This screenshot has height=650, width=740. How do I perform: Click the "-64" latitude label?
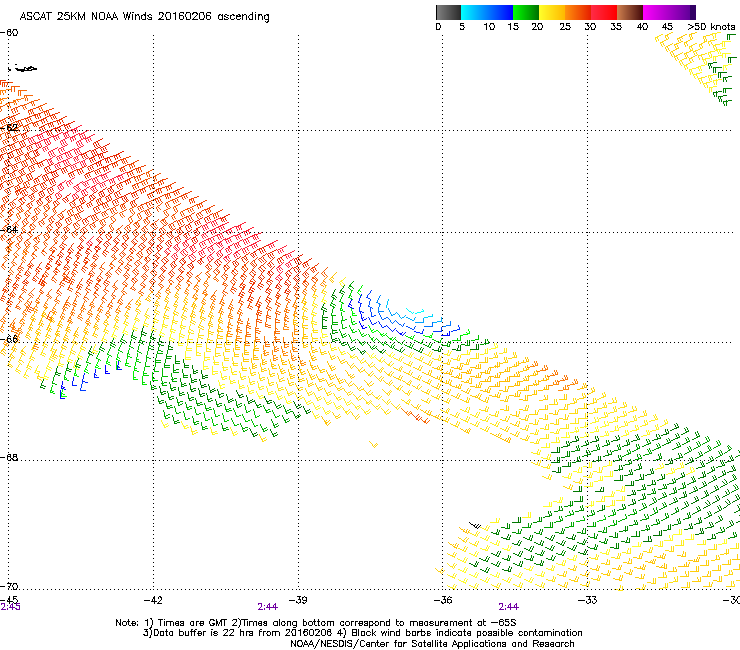click(9, 230)
